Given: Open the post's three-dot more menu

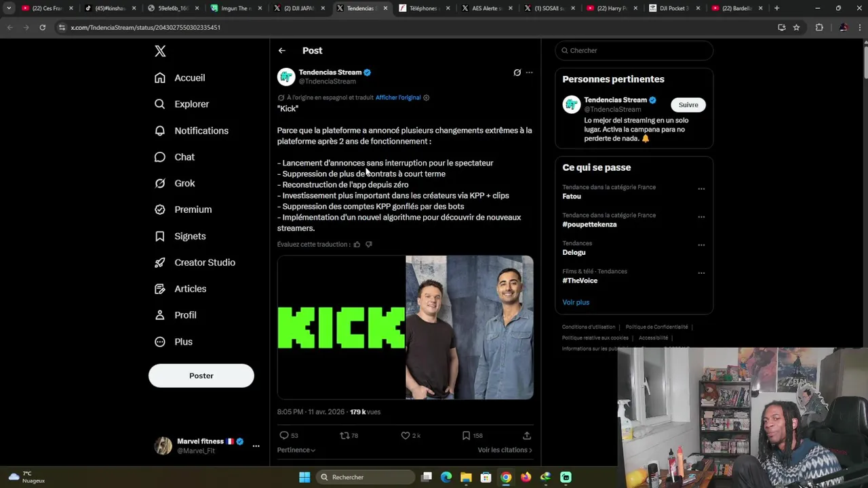Looking at the screenshot, I should pyautogui.click(x=530, y=73).
